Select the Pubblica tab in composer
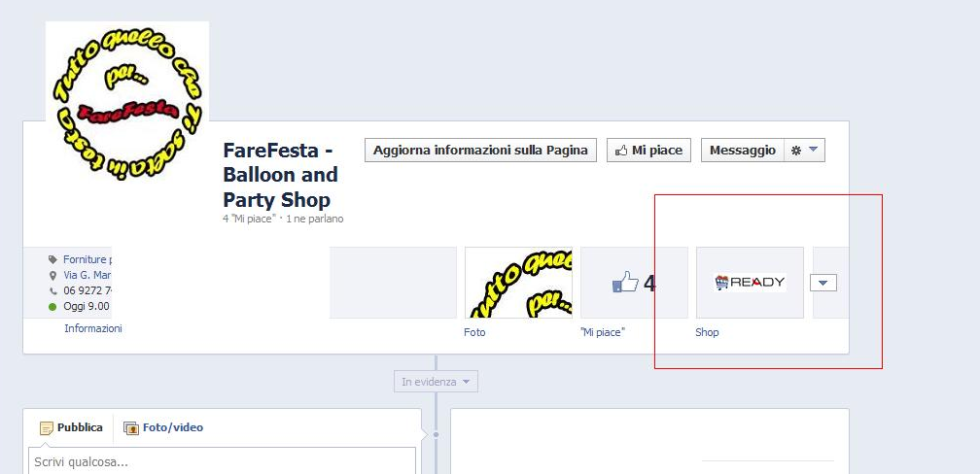980x474 pixels. point(71,427)
